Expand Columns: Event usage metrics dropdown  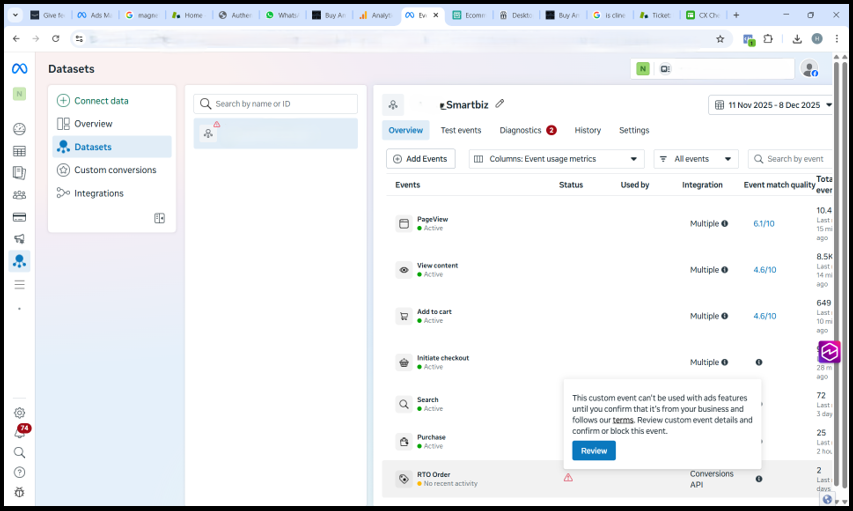coord(557,159)
